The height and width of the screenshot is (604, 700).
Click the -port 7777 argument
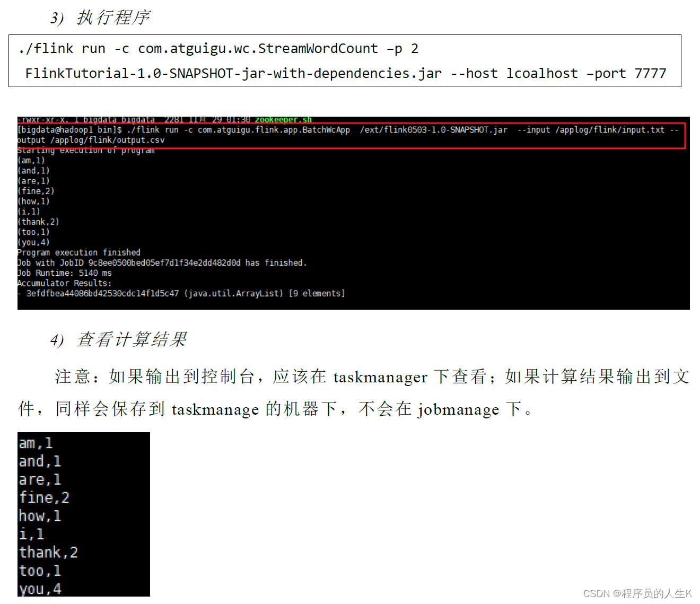click(626, 73)
